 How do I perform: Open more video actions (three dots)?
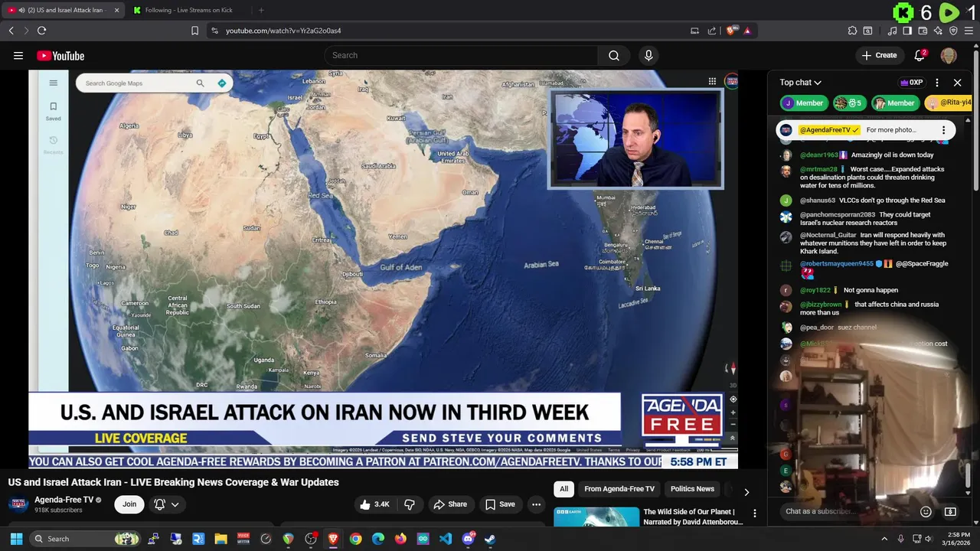536,504
